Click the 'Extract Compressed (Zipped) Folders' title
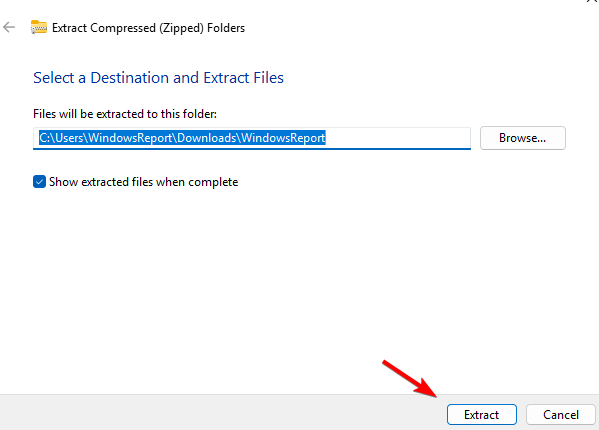The image size is (599, 430). point(148,28)
